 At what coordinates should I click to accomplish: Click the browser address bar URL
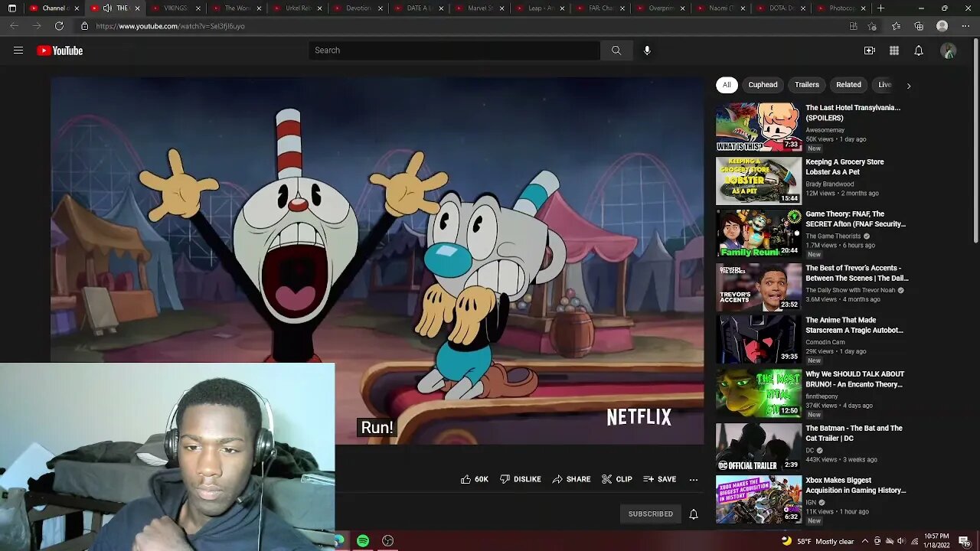click(171, 26)
